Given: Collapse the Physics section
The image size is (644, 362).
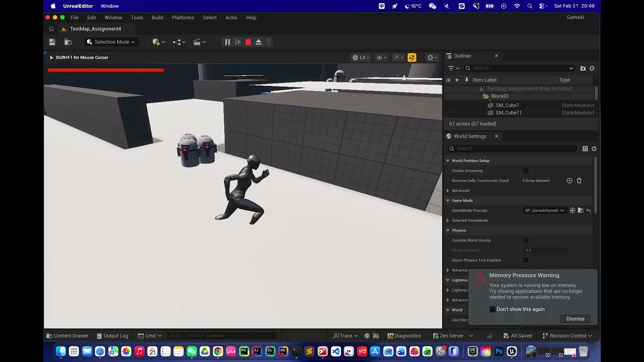Looking at the screenshot, I should coord(448,230).
